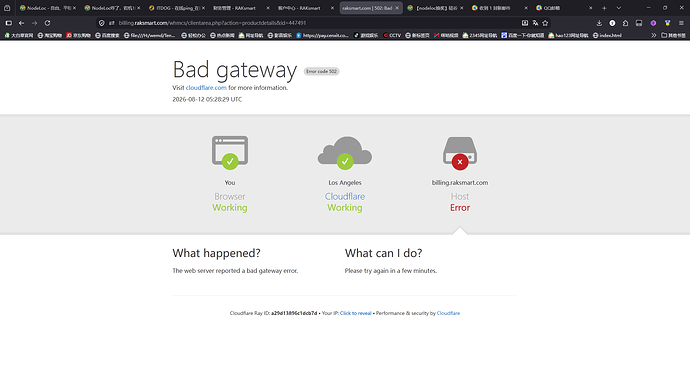Click the round white extension icon
Screen dimensions: 690x370
[612, 23]
